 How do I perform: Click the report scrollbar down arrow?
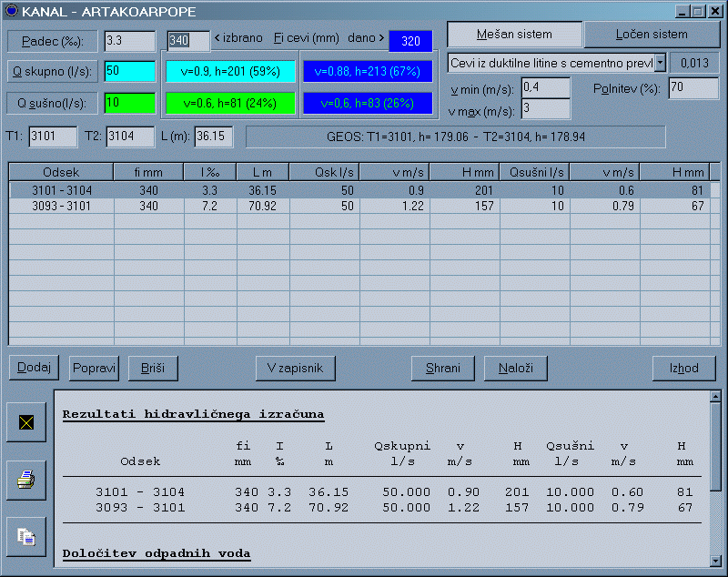tap(717, 559)
